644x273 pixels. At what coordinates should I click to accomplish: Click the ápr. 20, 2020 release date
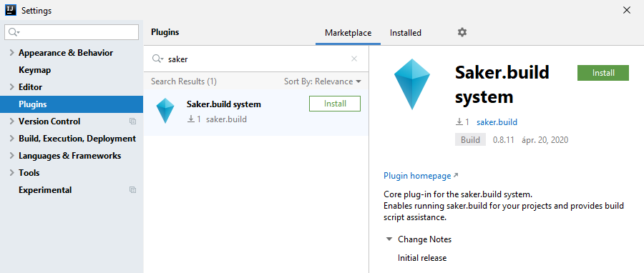(x=545, y=140)
